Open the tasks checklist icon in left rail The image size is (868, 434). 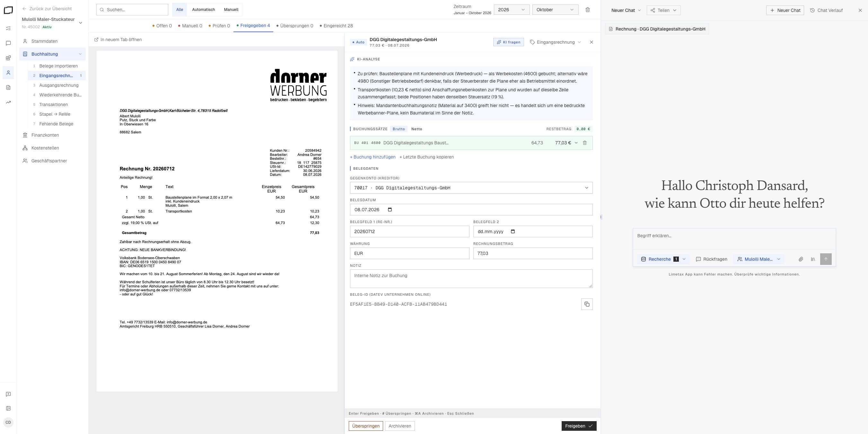pyautogui.click(x=8, y=28)
